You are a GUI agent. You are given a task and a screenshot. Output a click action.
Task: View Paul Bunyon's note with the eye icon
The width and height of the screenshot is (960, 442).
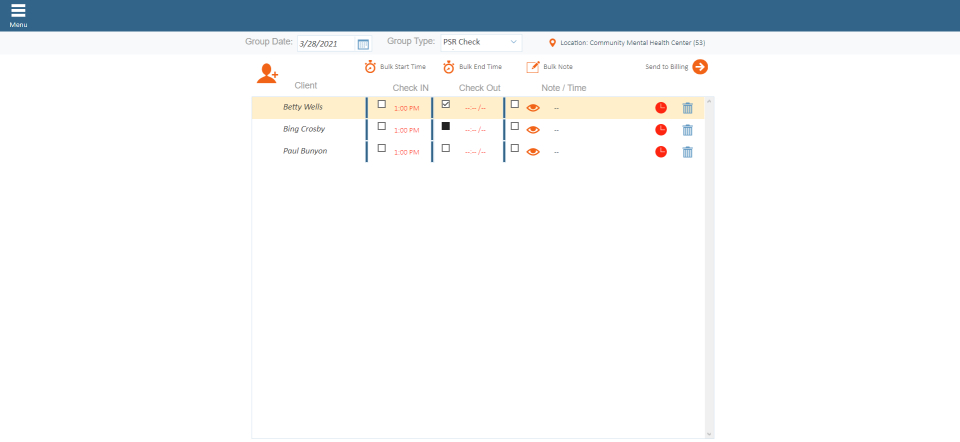coord(533,152)
